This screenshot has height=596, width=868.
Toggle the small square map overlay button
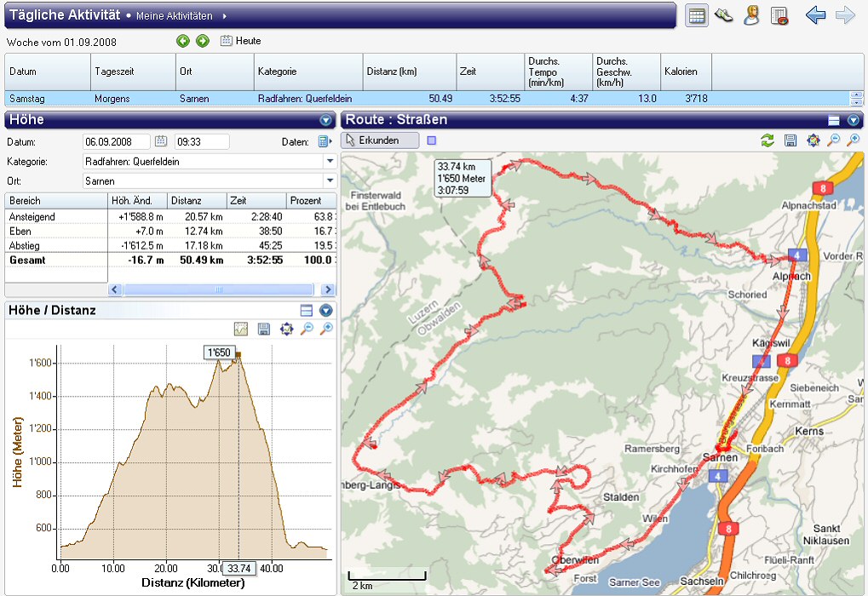click(x=431, y=140)
